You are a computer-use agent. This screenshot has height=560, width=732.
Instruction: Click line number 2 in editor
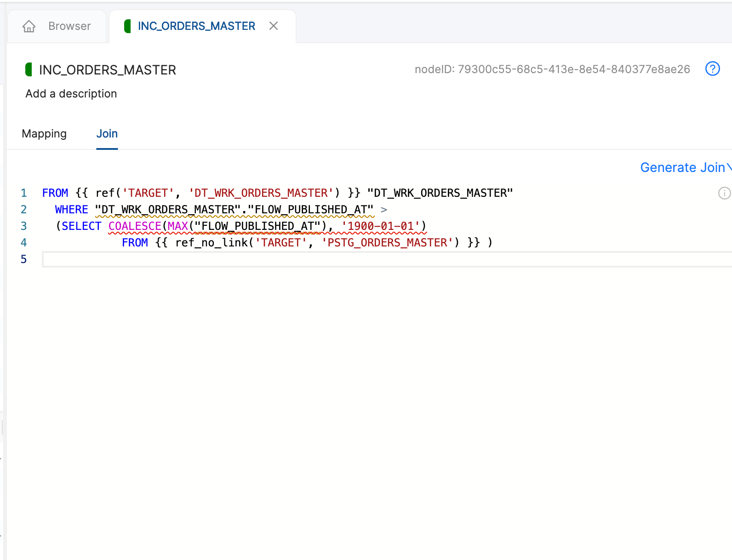(24, 210)
